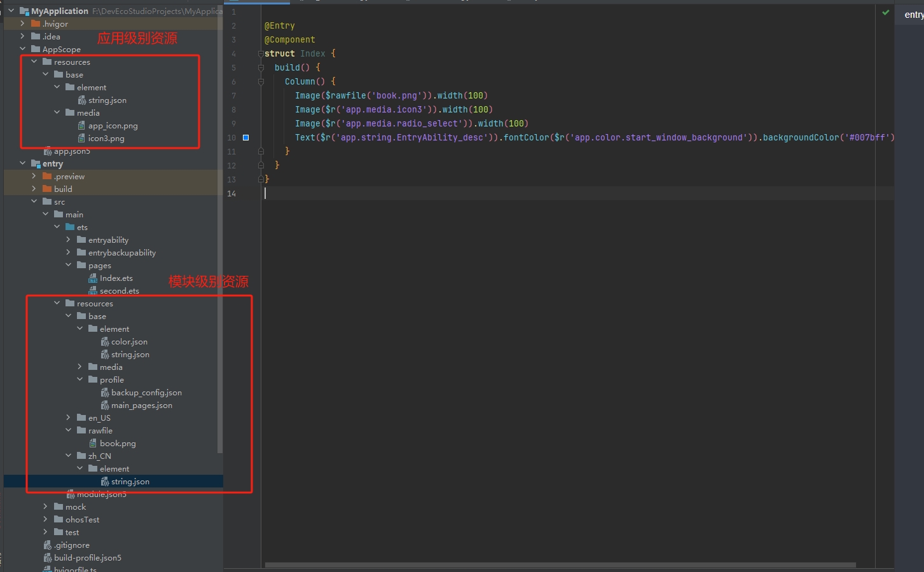Click the module.json5 file icon
Viewport: 924px width, 572px height.
coord(71,494)
